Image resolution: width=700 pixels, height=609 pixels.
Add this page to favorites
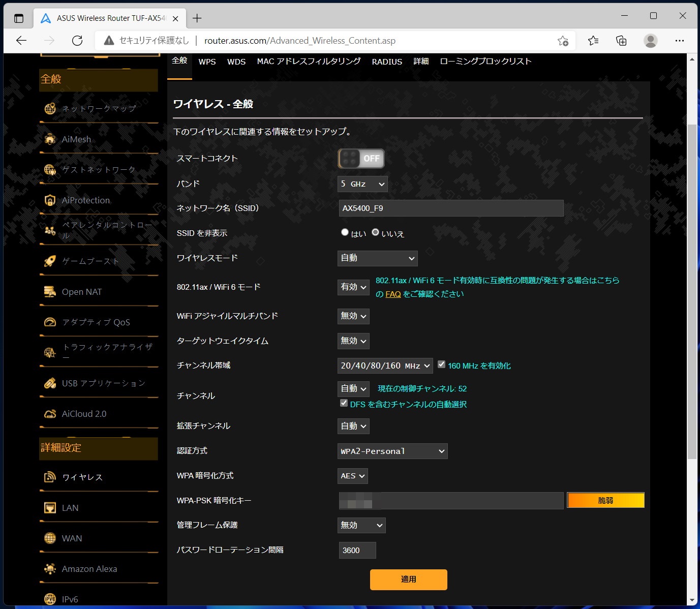[x=563, y=41]
